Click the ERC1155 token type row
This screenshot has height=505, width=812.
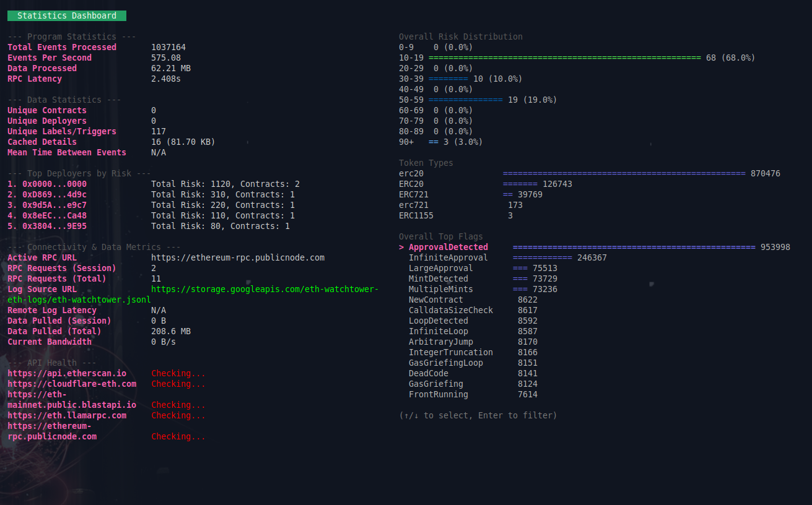coord(416,216)
